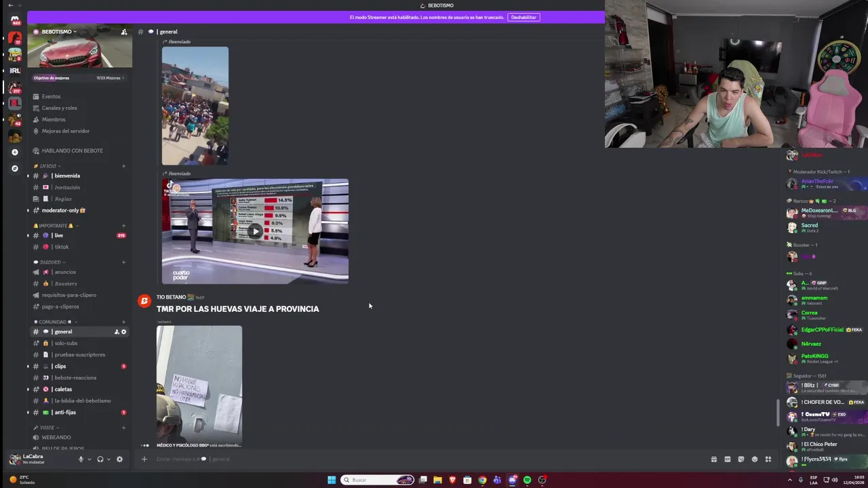Click the Windows Start button
The image size is (868, 488).
(x=331, y=480)
